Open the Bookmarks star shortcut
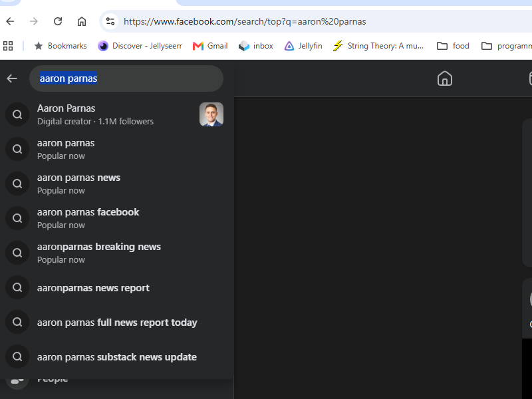This screenshot has height=399, width=532. pos(61,46)
